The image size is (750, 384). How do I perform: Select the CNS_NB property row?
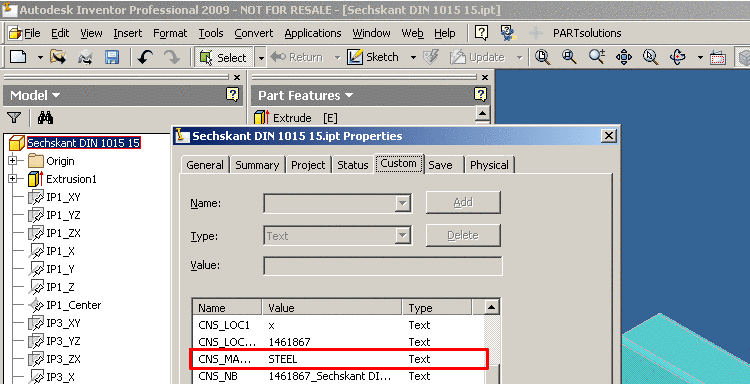338,376
